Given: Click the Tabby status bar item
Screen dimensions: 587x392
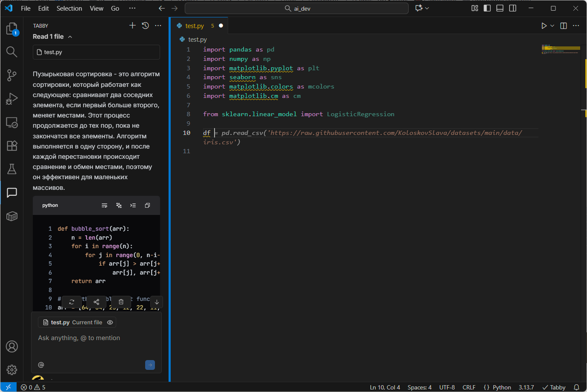Looking at the screenshot, I should point(554,387).
